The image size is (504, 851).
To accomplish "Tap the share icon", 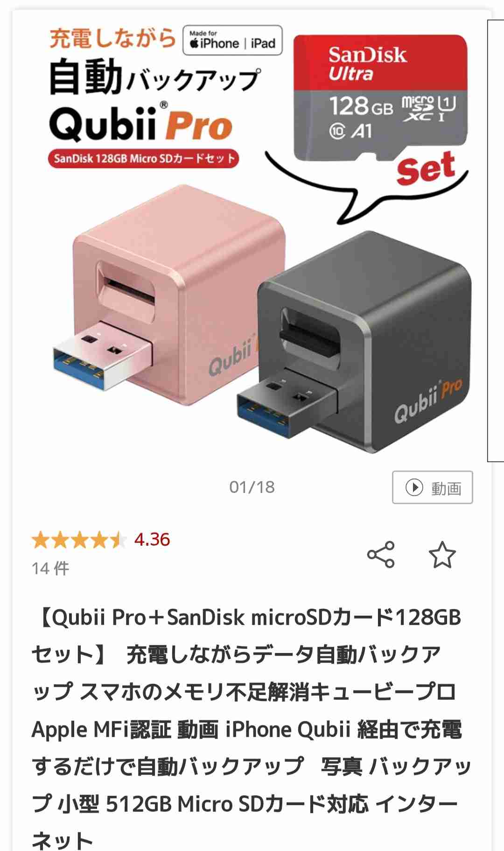I will [381, 555].
